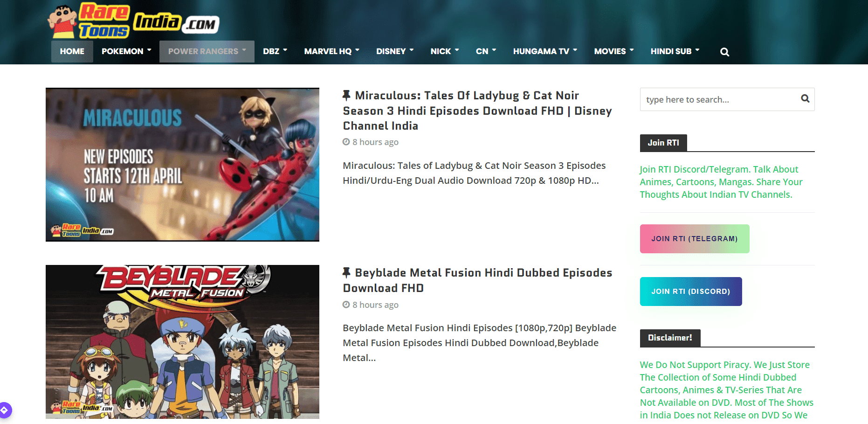Click 'We Do Not Support Piracy' disclaimer text
This screenshot has height=424, width=868.
(727, 390)
